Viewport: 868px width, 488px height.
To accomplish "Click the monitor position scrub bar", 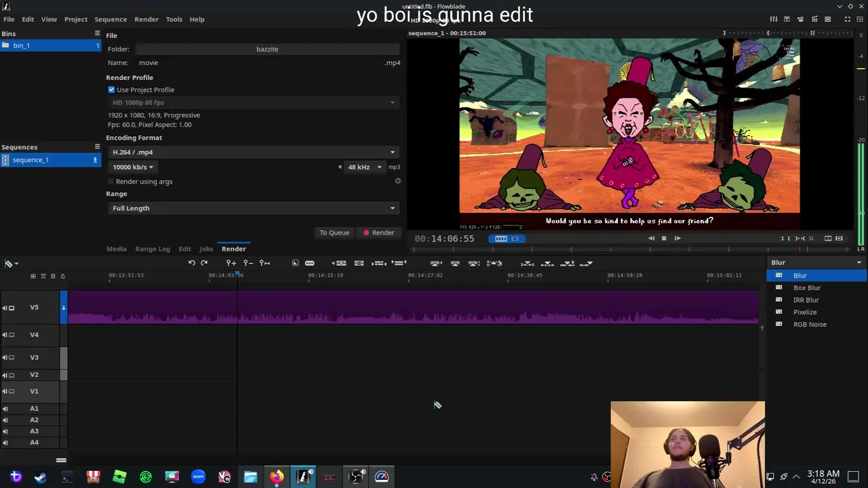I will (631, 249).
